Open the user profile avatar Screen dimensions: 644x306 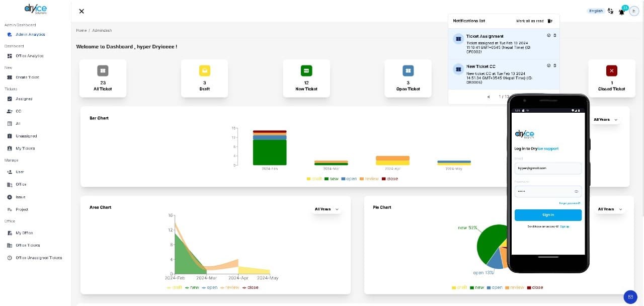(x=634, y=12)
